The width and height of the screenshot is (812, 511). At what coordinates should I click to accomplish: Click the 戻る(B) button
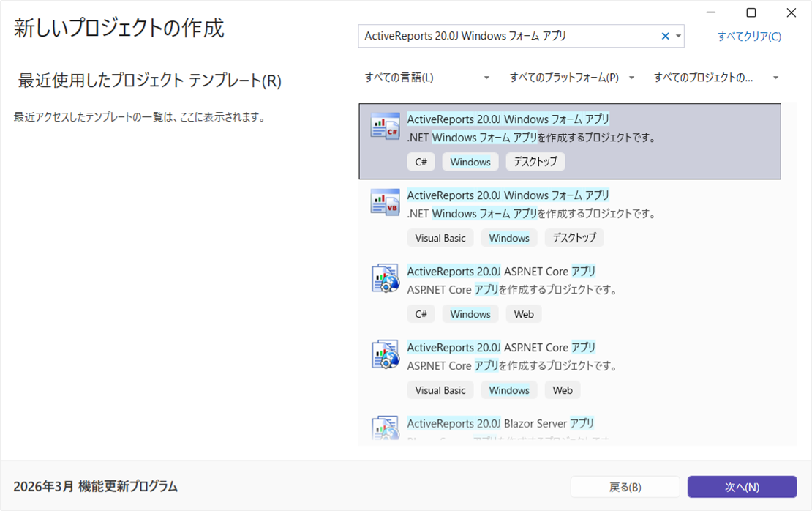pos(625,487)
